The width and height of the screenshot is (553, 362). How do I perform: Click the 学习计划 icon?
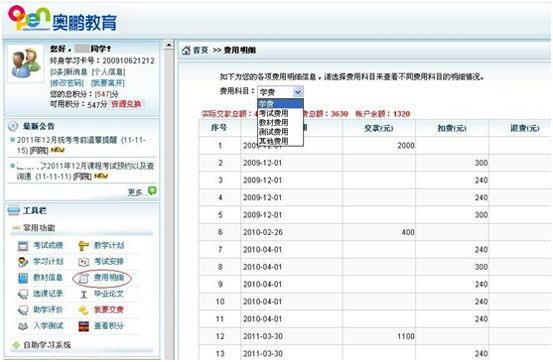point(23,262)
